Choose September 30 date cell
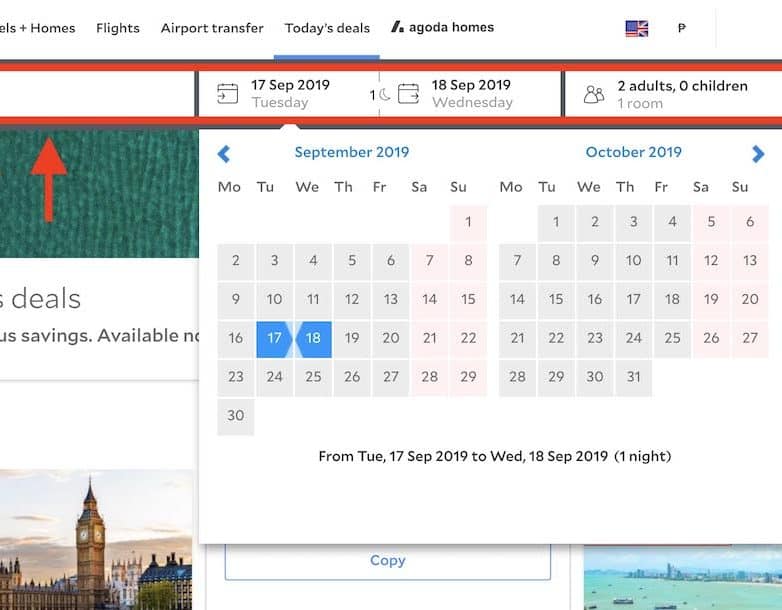The image size is (782, 610). (x=236, y=416)
